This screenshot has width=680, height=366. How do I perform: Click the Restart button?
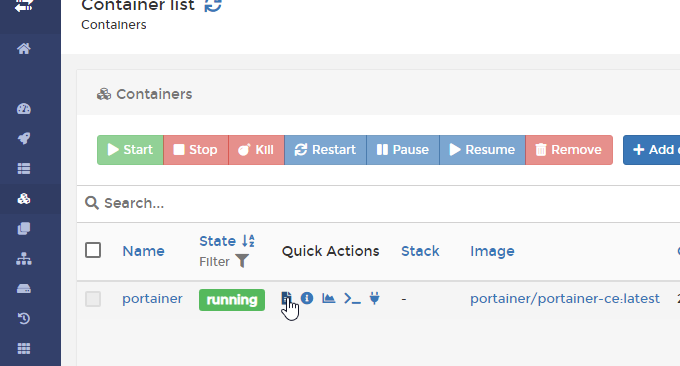pyautogui.click(x=325, y=150)
